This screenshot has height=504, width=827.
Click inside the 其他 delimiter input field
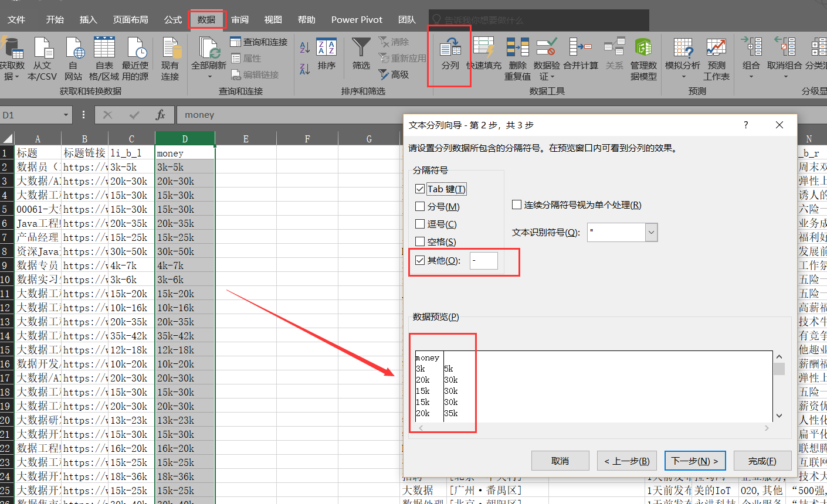tap(483, 261)
